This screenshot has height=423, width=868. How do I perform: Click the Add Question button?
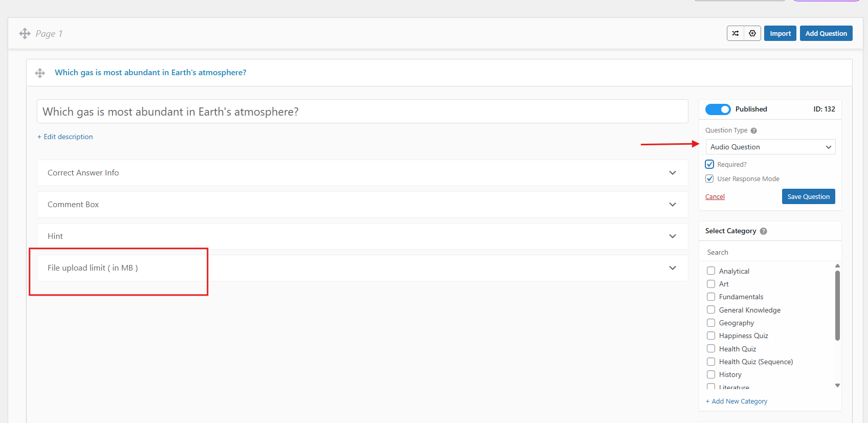[x=826, y=33]
